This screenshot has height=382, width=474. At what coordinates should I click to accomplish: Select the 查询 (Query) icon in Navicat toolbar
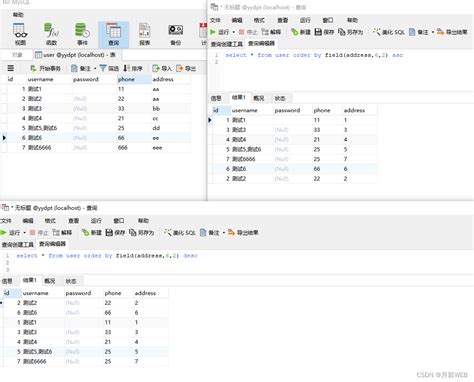pyautogui.click(x=113, y=34)
